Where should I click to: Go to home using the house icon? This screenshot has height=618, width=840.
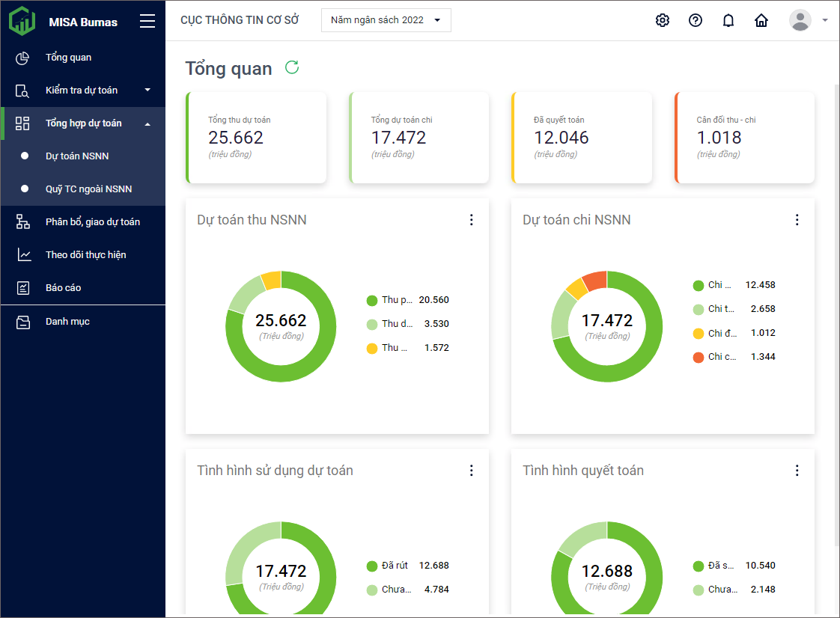tap(761, 20)
